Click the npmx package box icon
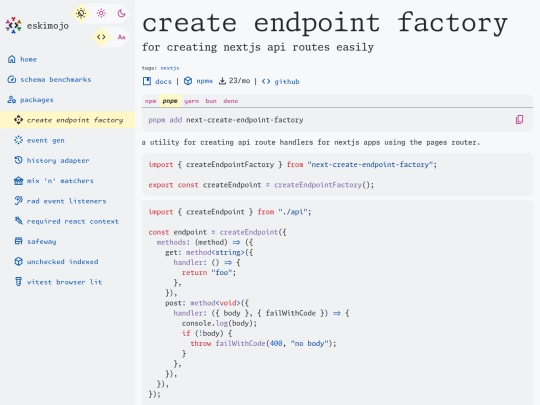Viewport: 540px width, 405px height. pyautogui.click(x=188, y=81)
